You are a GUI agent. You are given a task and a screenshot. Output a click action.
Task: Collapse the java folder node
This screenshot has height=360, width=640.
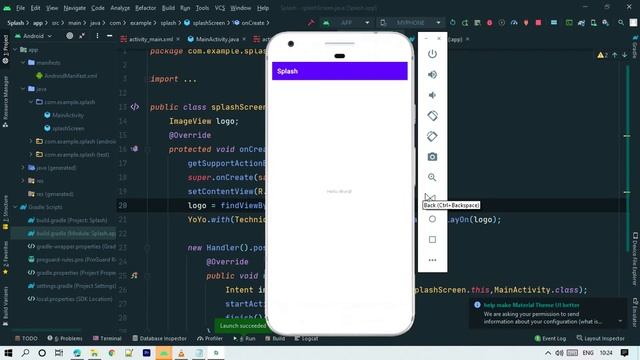(23, 89)
